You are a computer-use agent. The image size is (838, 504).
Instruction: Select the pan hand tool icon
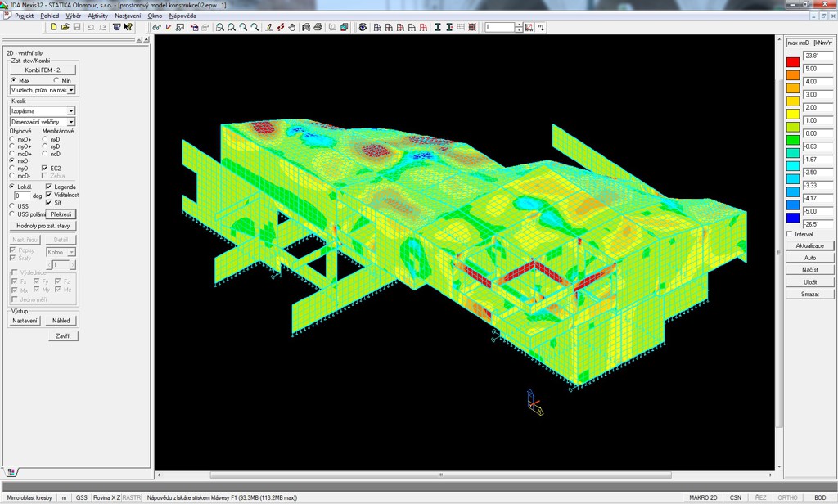[291, 27]
